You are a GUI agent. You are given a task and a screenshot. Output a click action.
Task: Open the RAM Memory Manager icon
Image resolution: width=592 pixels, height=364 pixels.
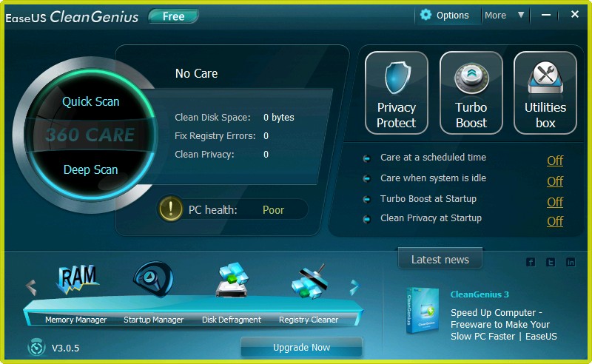coord(77,280)
